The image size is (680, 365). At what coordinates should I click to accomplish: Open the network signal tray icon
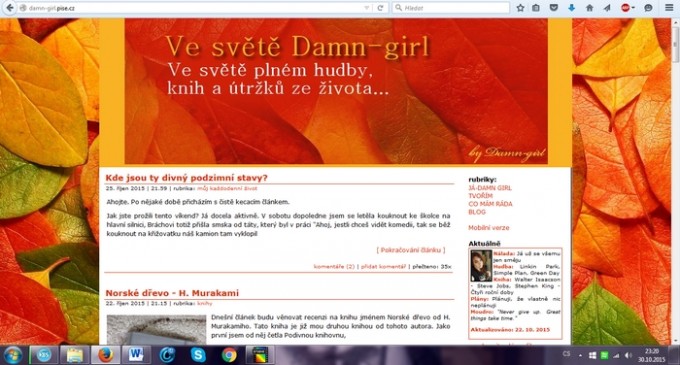616,355
